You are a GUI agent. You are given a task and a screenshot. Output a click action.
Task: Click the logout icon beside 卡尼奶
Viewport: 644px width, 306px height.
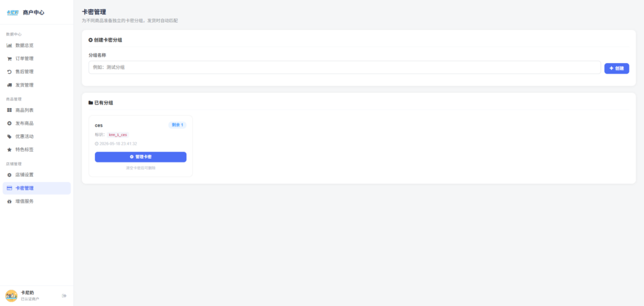(x=64, y=296)
